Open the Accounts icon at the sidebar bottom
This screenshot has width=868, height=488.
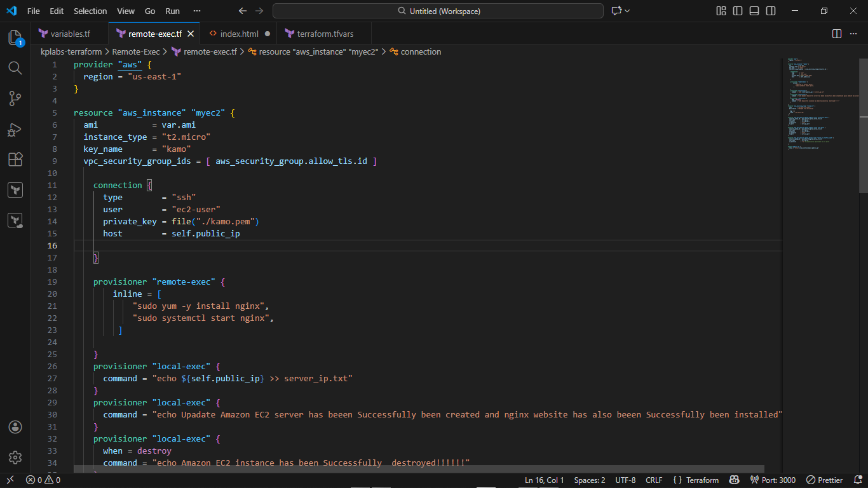point(15,427)
